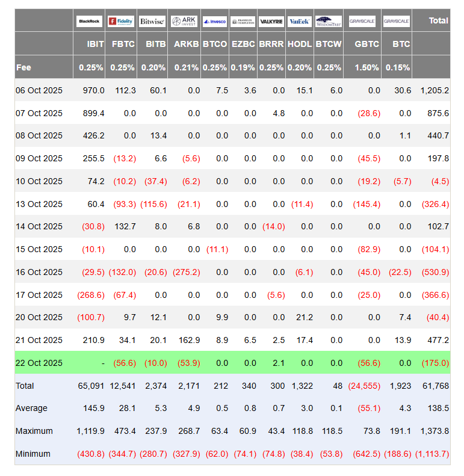Click the Total column header
The width and height of the screenshot is (464, 476).
click(438, 20)
